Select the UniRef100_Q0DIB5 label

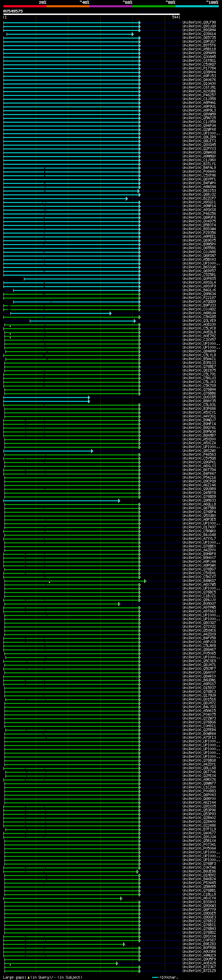[199, 397]
